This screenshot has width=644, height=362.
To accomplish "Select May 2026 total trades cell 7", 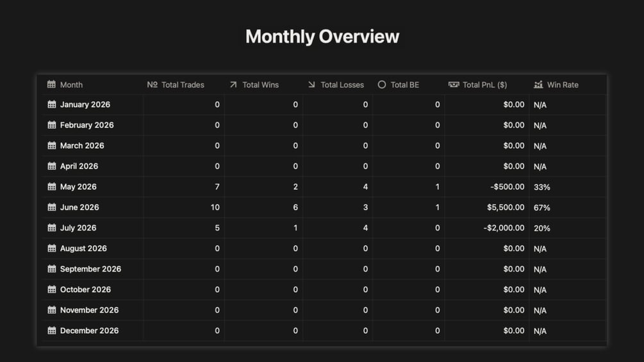I will 184,186.
